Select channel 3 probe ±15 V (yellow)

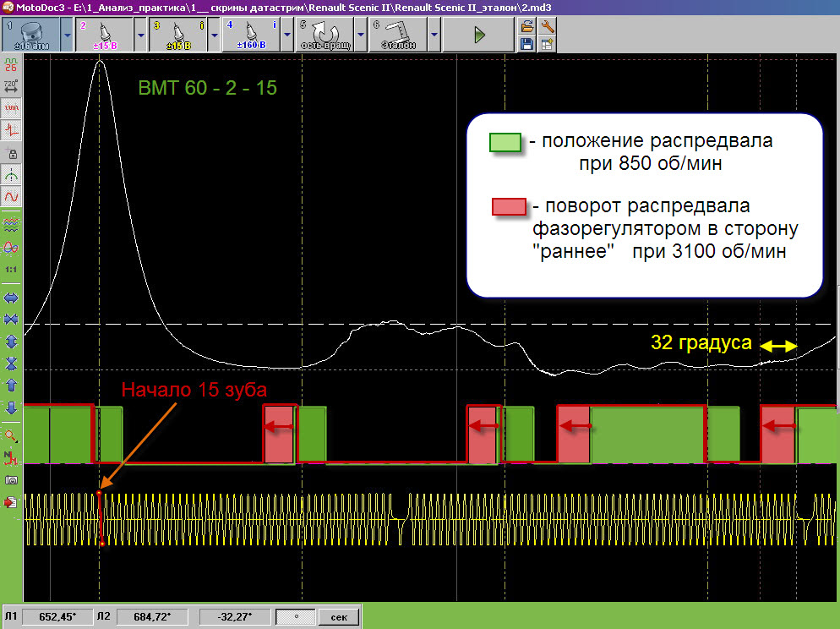click(x=177, y=35)
